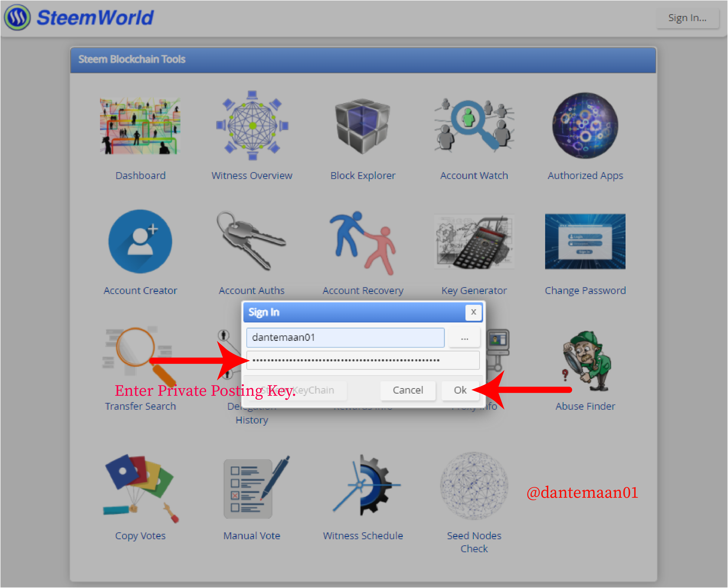Click the Account Creator text link

coord(140,291)
